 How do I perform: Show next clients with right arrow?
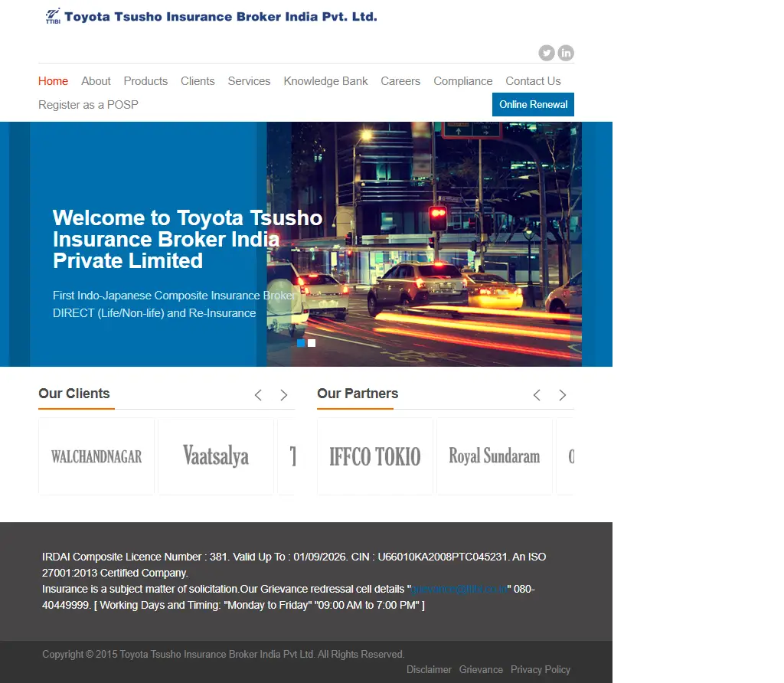click(x=283, y=395)
